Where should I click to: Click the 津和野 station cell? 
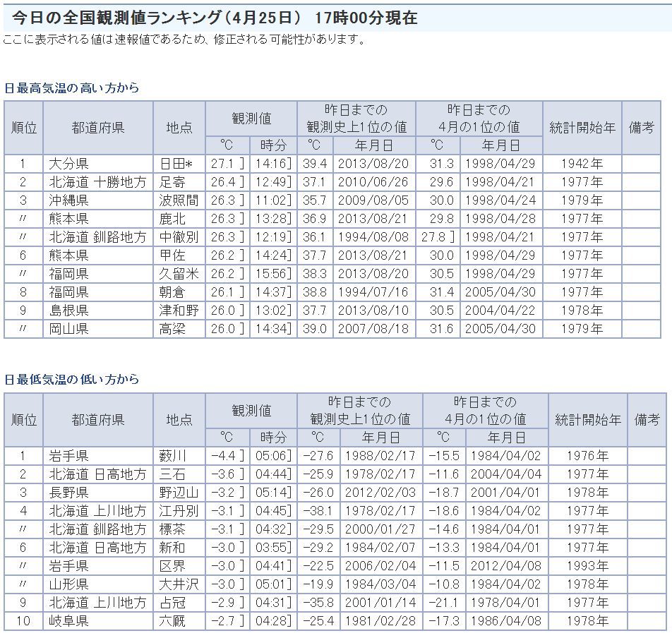[x=179, y=311]
